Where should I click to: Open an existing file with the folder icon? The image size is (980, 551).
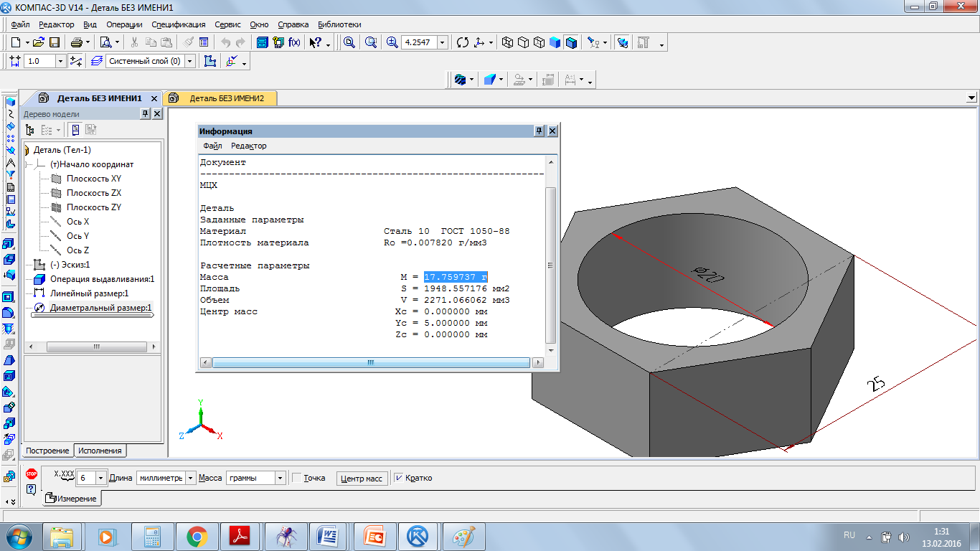tap(39, 42)
